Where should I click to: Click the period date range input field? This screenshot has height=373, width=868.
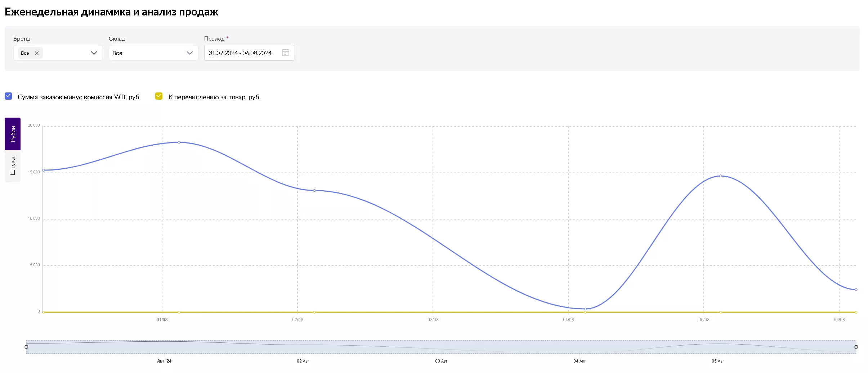240,53
